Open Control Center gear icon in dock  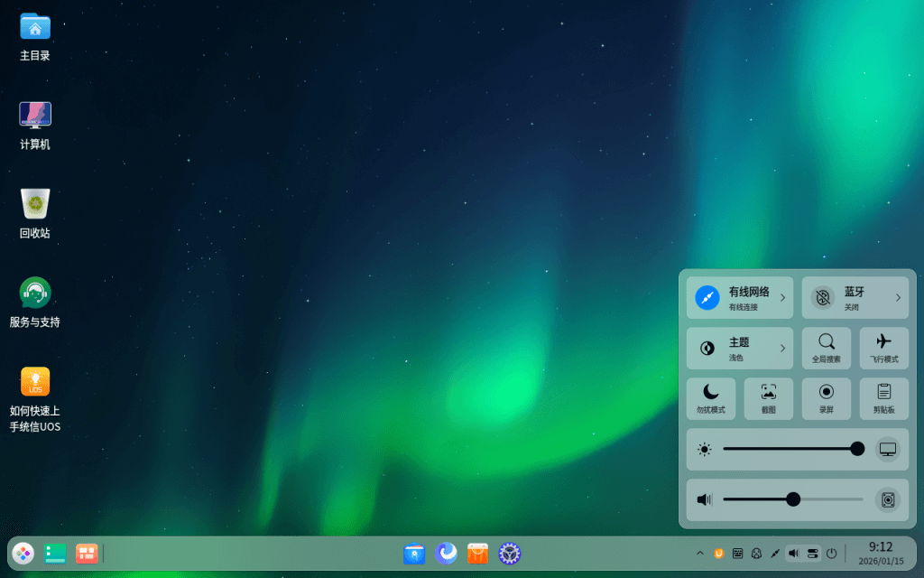pyautogui.click(x=510, y=554)
